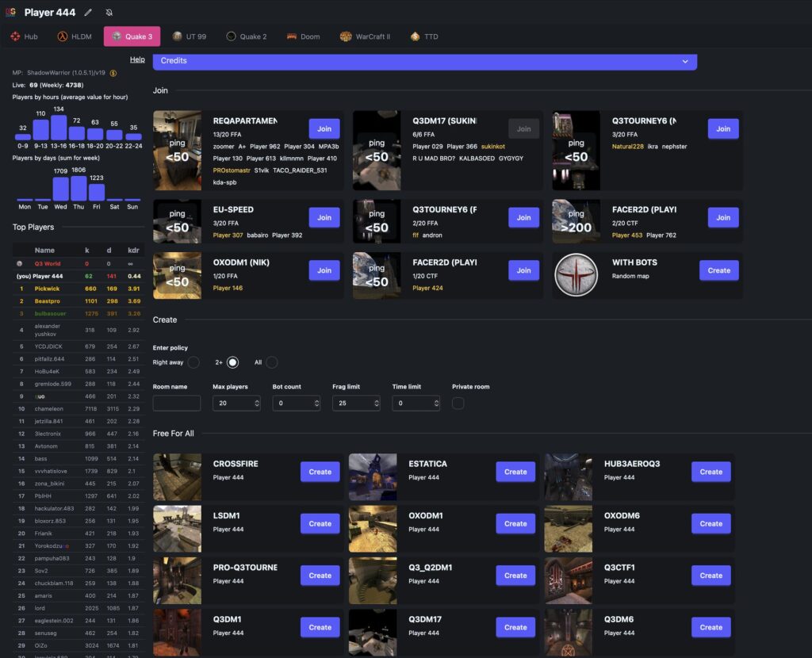Click the Room name input field
This screenshot has width=812, height=658.
point(176,403)
